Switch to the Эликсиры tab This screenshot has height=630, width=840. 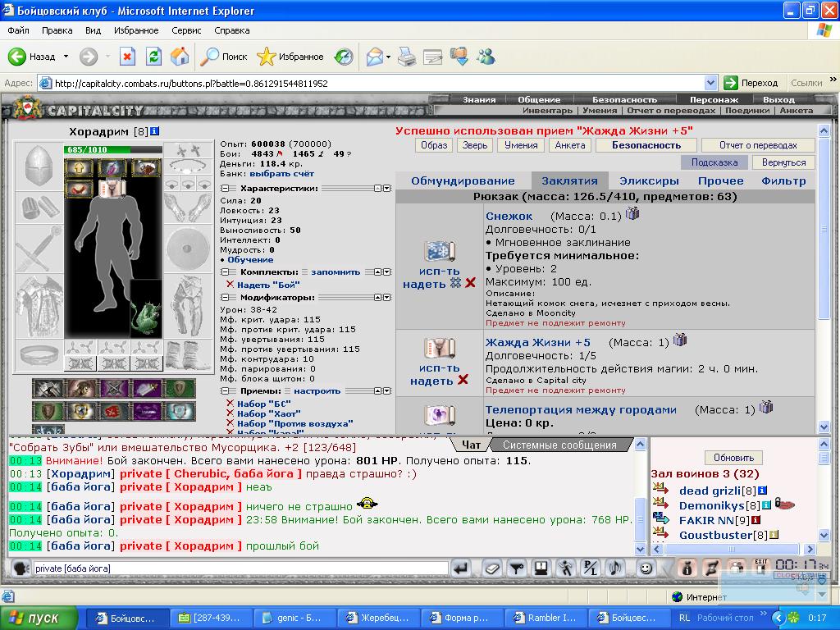coord(648,180)
